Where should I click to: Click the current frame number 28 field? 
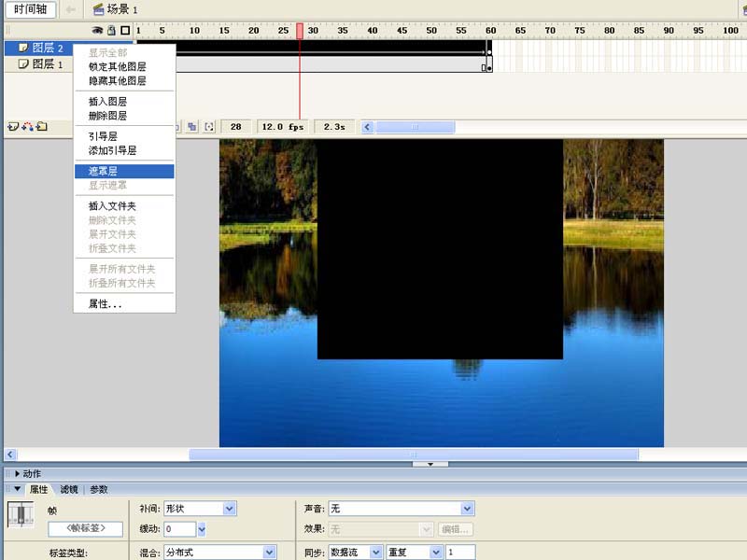[236, 127]
